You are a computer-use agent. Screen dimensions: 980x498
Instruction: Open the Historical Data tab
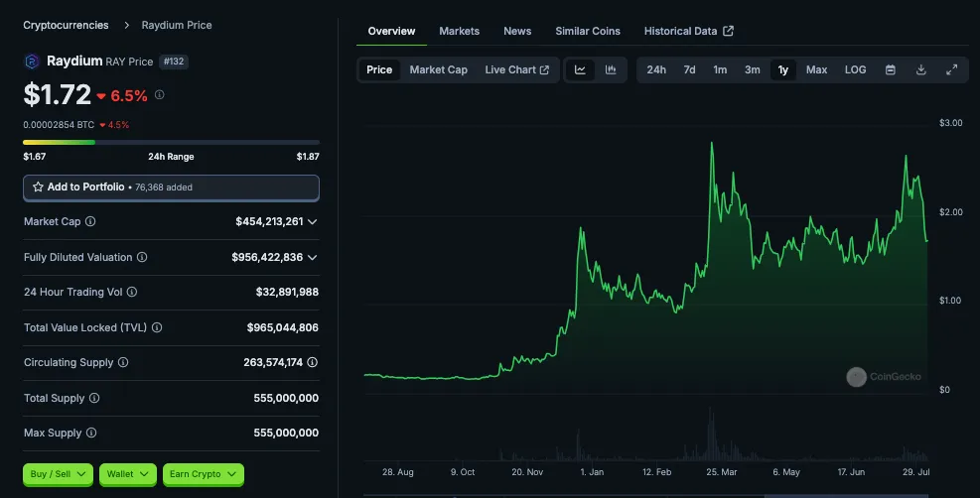(x=688, y=31)
